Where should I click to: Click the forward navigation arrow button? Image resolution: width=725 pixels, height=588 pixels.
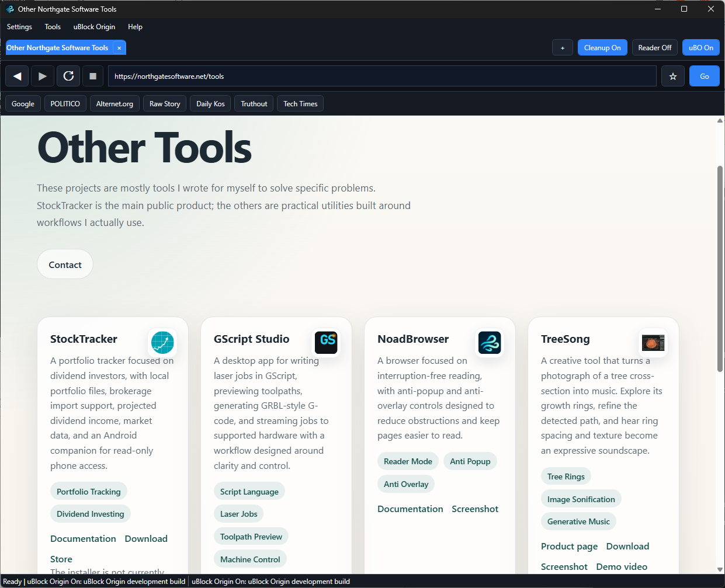coord(43,76)
